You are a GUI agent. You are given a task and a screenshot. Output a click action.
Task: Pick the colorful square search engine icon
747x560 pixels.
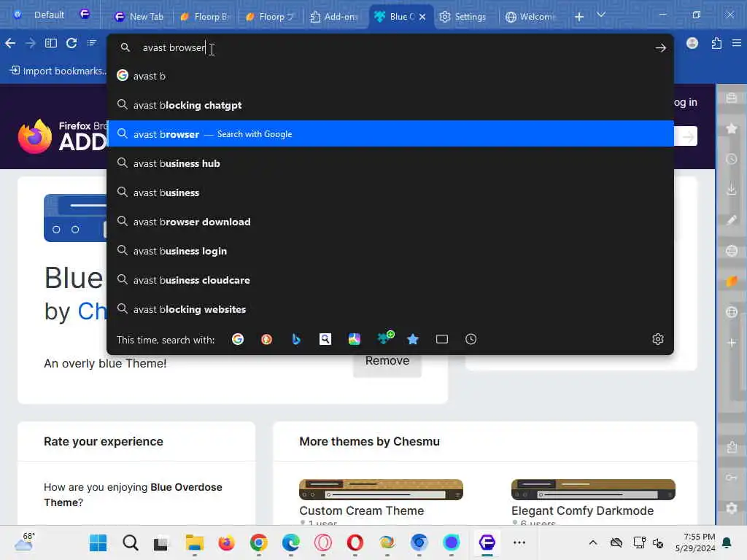coord(355,339)
